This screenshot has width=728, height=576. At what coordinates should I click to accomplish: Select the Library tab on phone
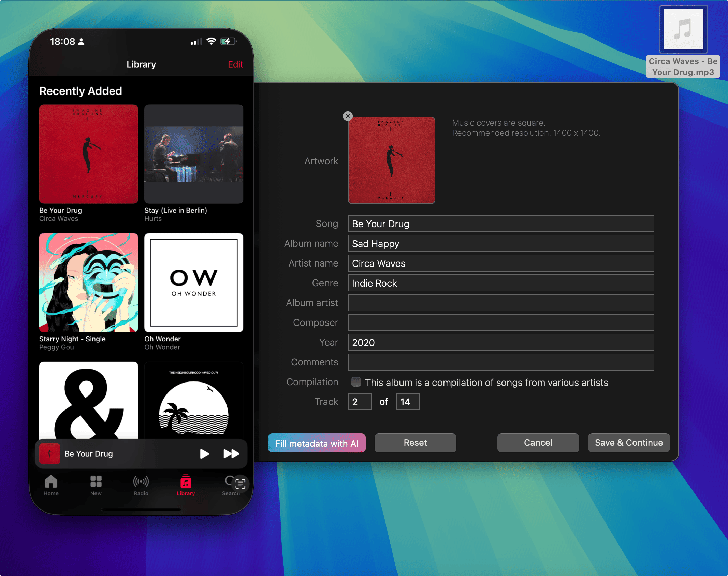pos(186,485)
